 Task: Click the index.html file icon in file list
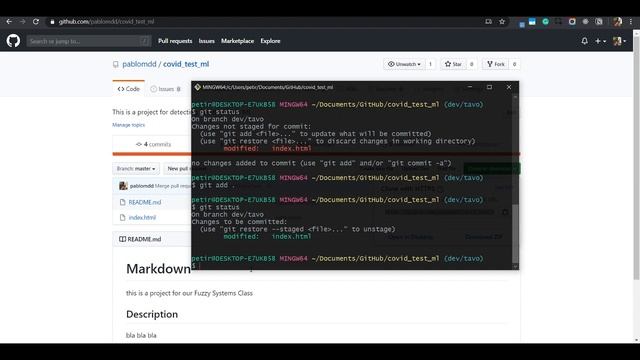pyautogui.click(x=122, y=218)
